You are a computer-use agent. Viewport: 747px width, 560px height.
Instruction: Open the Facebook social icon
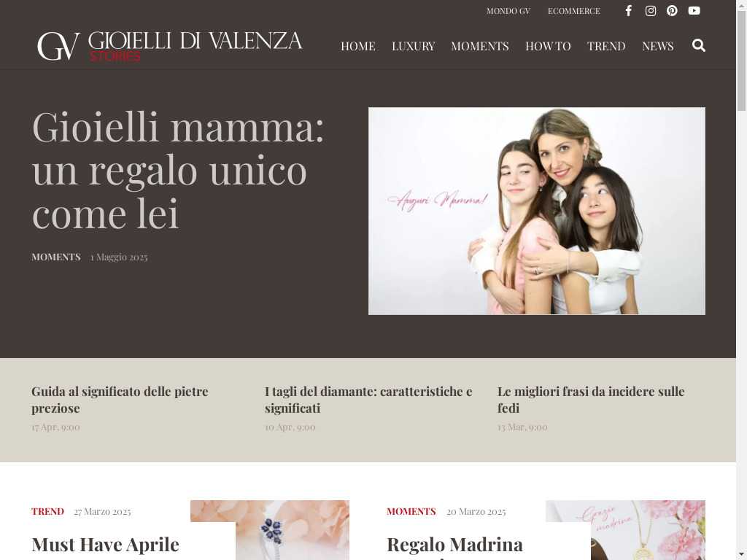[x=628, y=10]
